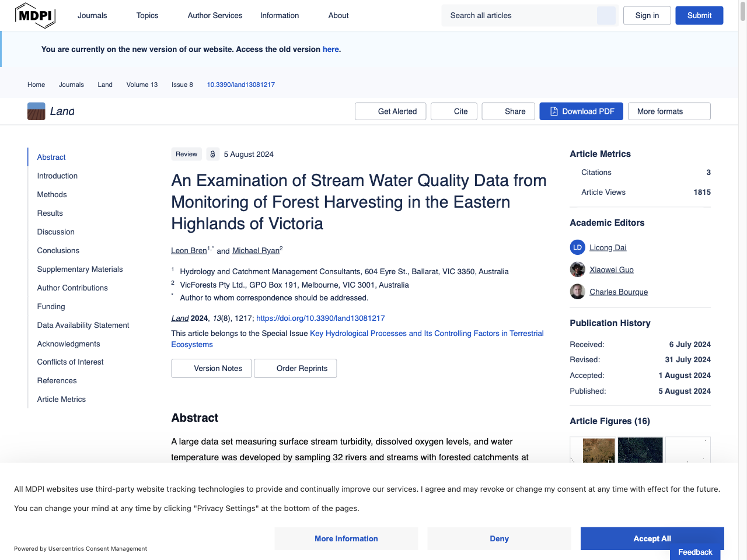Open the More formats dropdown

pos(669,111)
